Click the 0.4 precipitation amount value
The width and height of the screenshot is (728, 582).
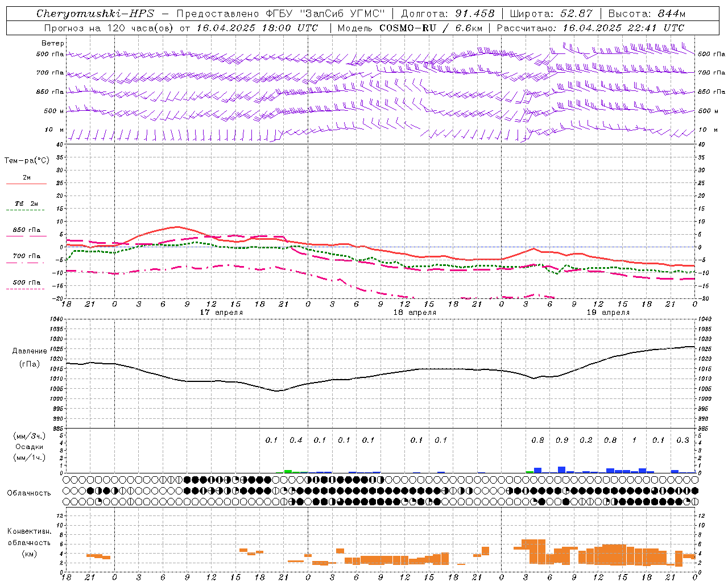296,440
